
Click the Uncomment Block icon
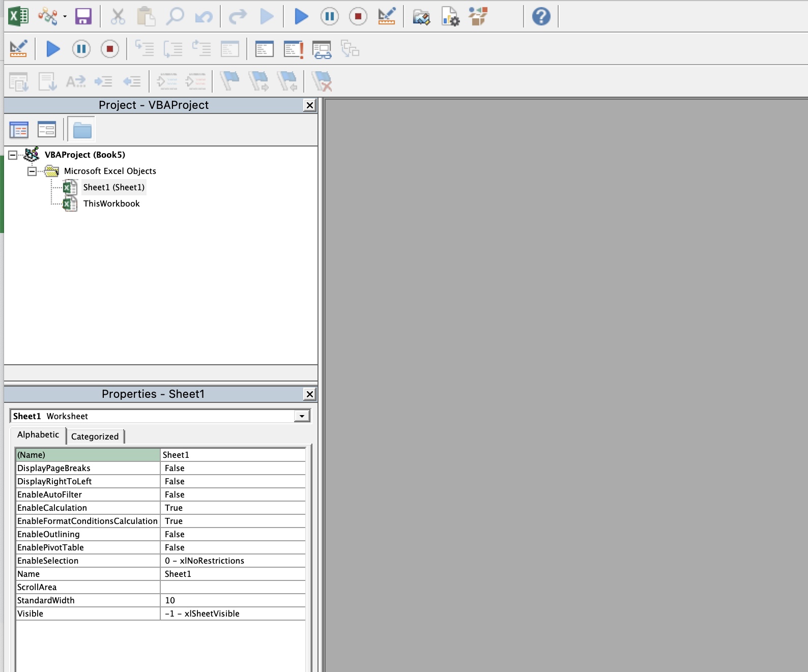coord(195,81)
